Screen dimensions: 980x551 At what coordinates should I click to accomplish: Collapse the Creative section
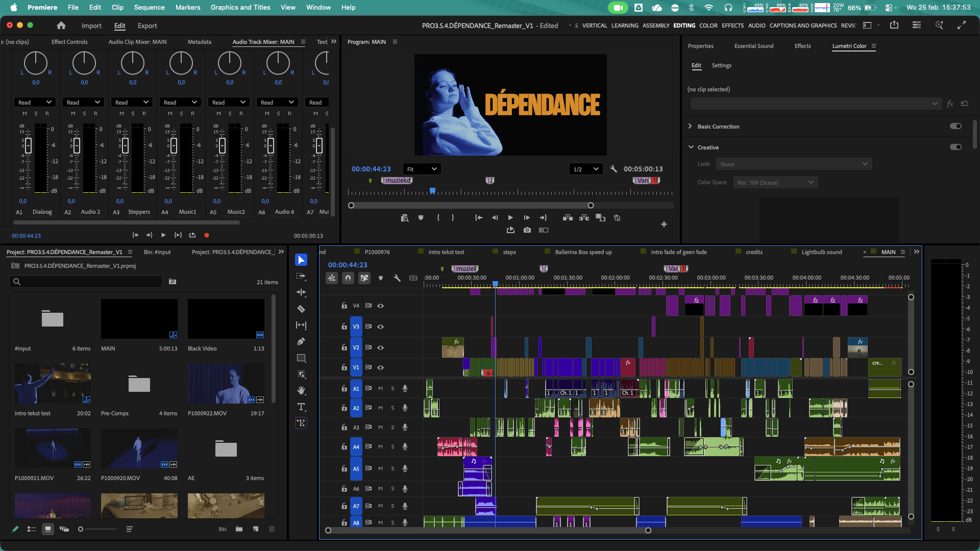tap(691, 147)
